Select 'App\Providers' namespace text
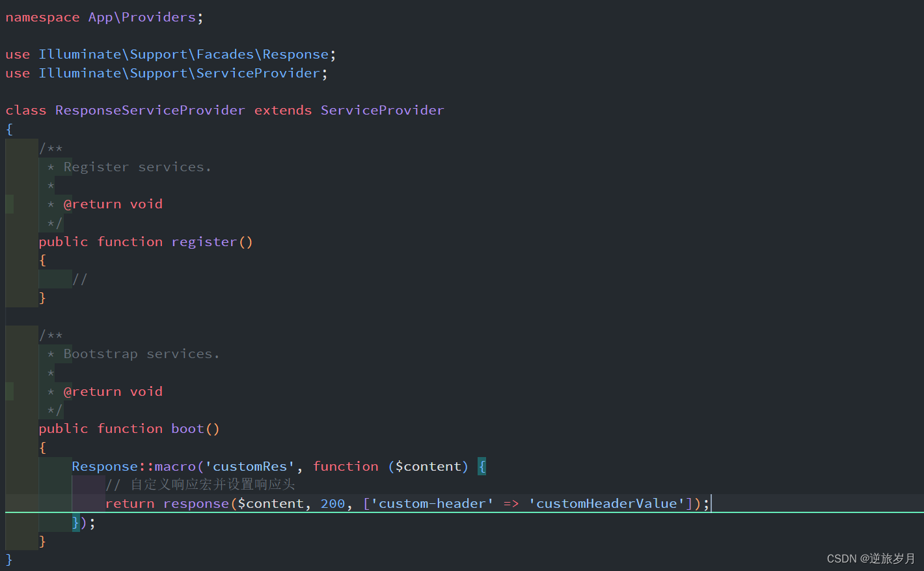Image resolution: width=924 pixels, height=571 pixels. (142, 18)
